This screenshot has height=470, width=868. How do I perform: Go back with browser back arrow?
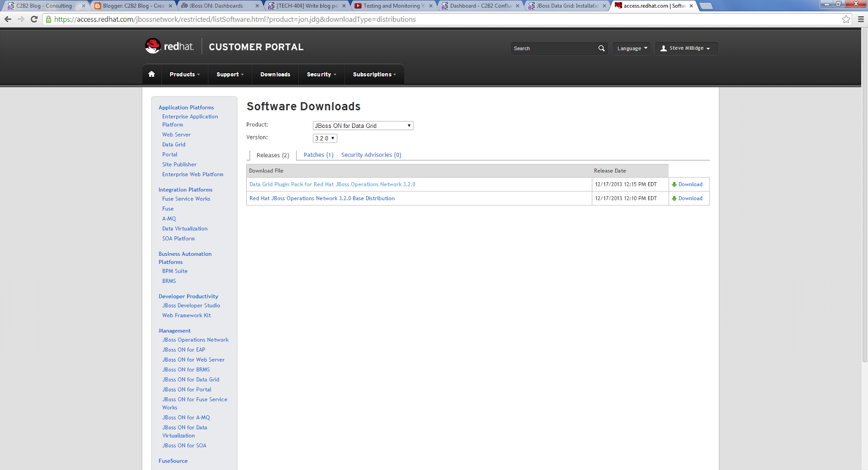click(8, 19)
